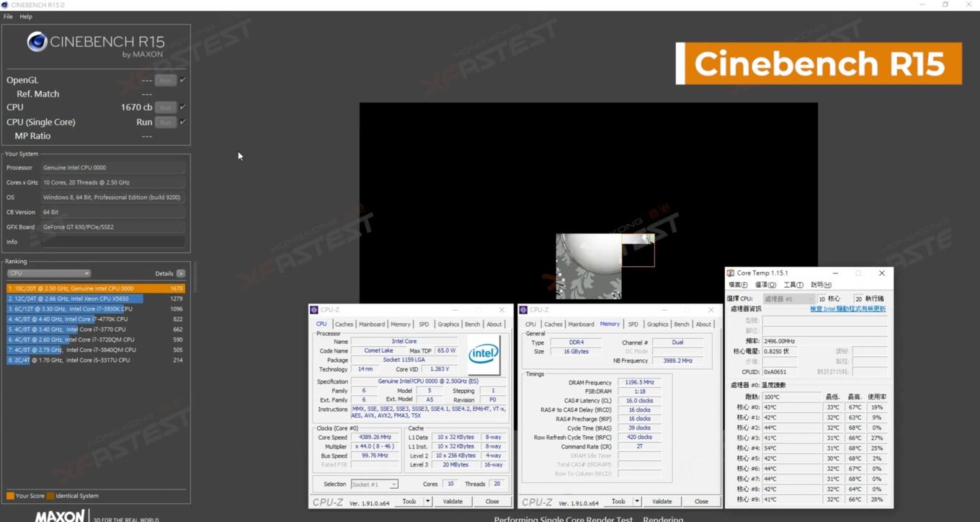This screenshot has width=980, height=522.
Task: Select the Xeon CPU X5650 ranking row
Action: tap(96, 298)
